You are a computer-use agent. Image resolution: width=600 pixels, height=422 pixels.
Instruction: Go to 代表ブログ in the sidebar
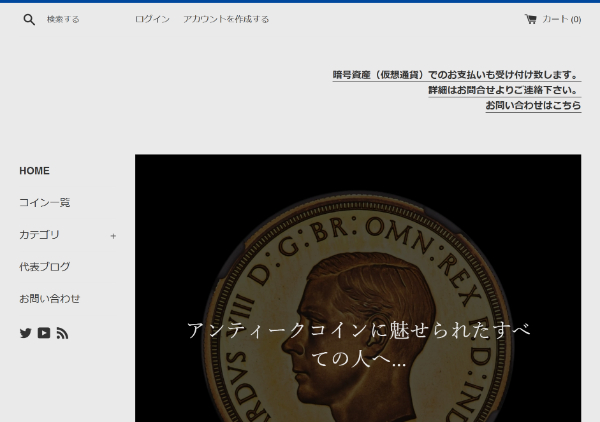click(44, 267)
